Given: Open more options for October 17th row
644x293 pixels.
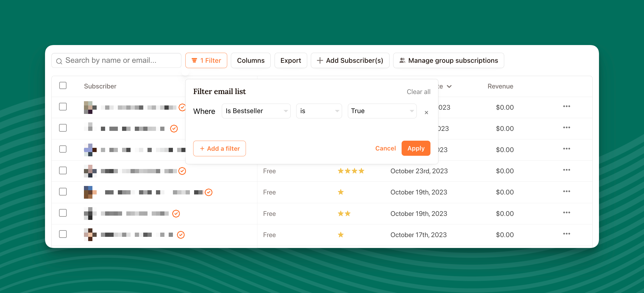Looking at the screenshot, I should coord(566,234).
